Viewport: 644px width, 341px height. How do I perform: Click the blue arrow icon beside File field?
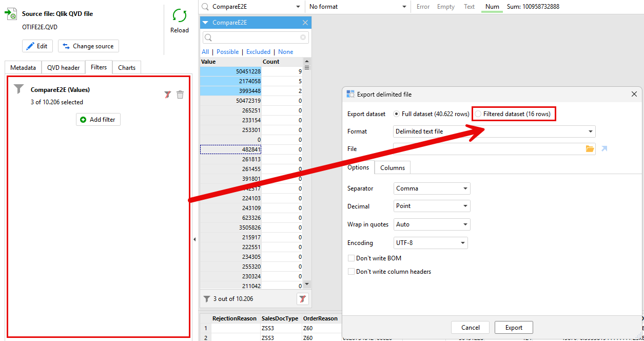pos(604,149)
